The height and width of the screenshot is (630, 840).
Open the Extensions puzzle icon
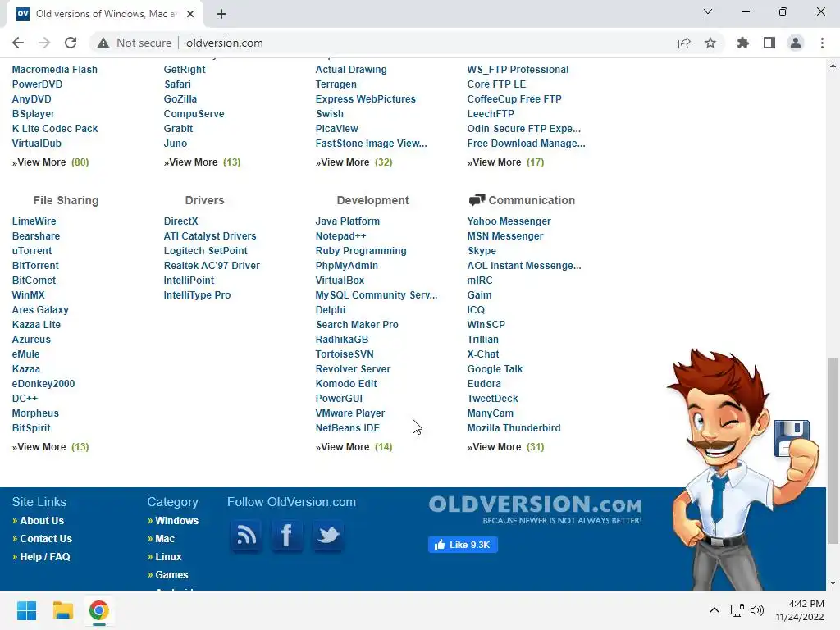[x=743, y=43]
